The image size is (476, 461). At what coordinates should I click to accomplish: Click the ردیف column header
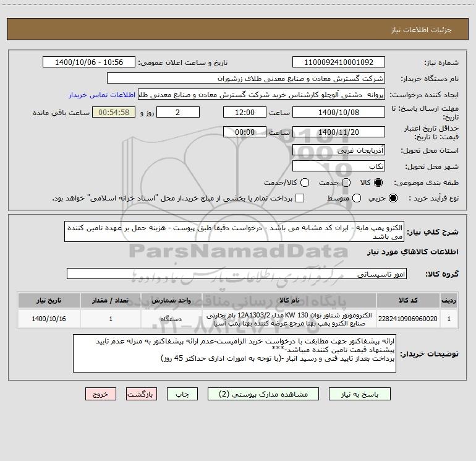[x=449, y=300]
